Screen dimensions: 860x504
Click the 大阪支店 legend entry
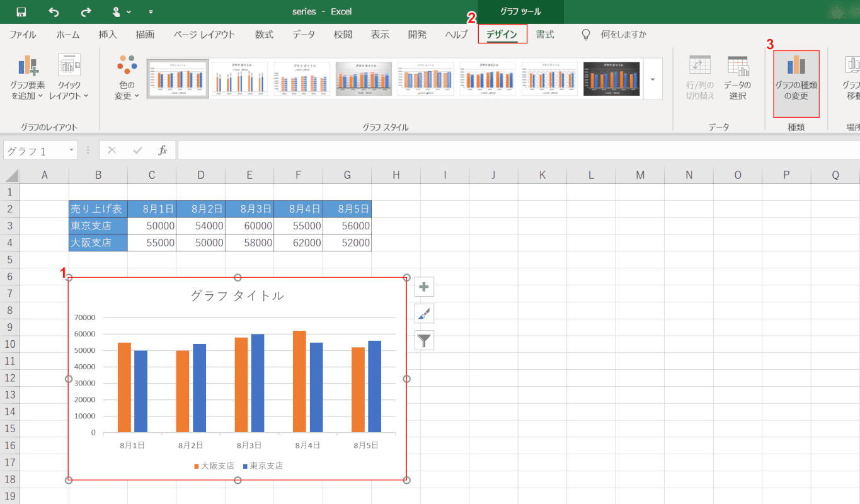214,466
